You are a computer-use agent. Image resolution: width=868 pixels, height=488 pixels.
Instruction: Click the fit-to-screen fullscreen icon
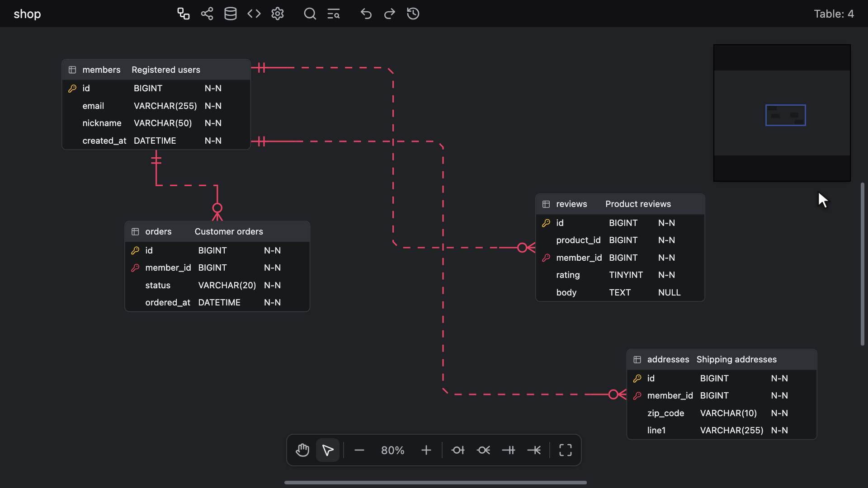[x=566, y=450]
